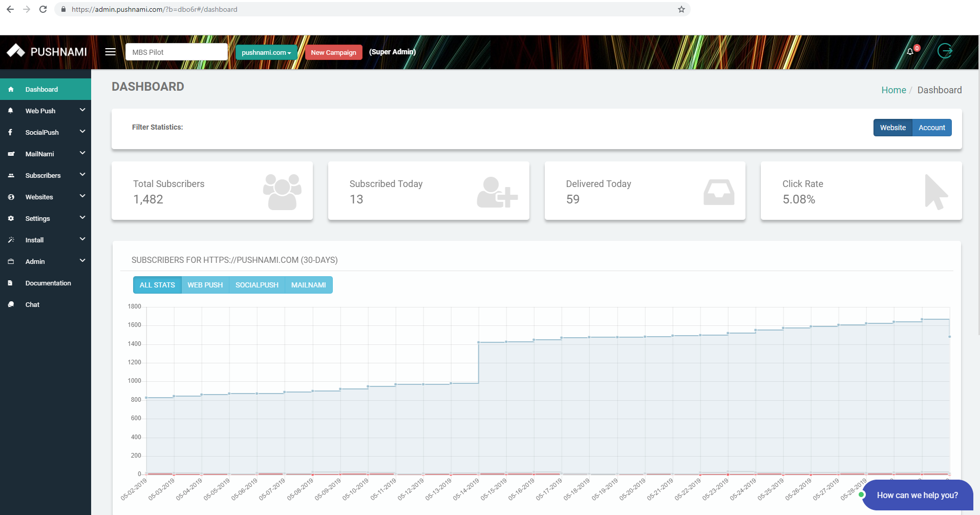Viewport: 980px width, 515px height.
Task: Click the Click Rate cursor icon
Action: coord(935,192)
